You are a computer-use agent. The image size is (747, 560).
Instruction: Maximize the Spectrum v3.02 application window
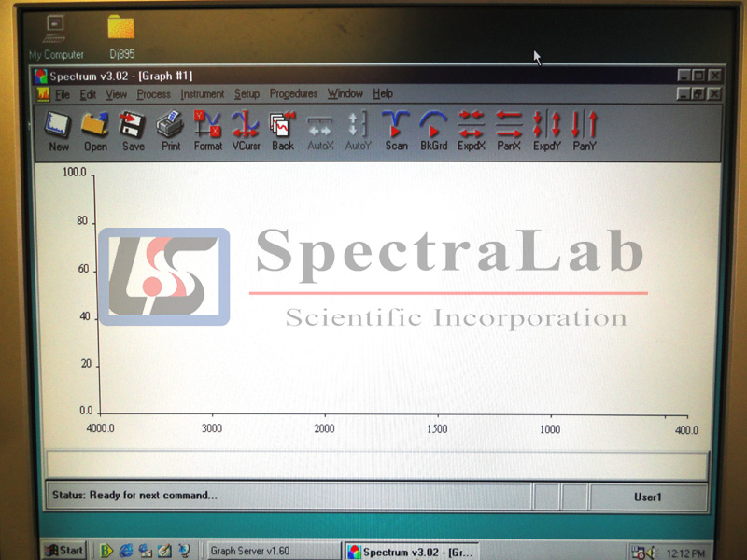(x=698, y=76)
